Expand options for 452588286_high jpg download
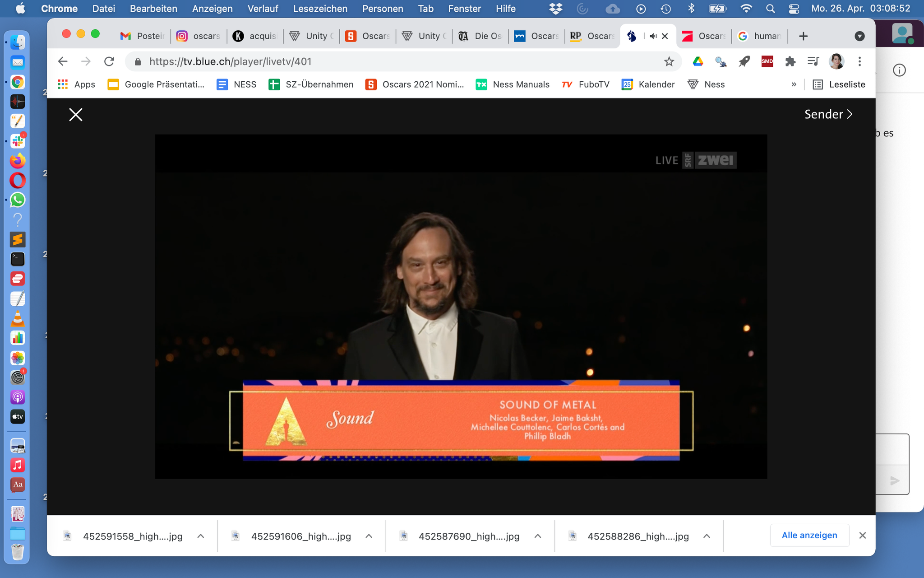Image resolution: width=924 pixels, height=578 pixels. click(707, 536)
